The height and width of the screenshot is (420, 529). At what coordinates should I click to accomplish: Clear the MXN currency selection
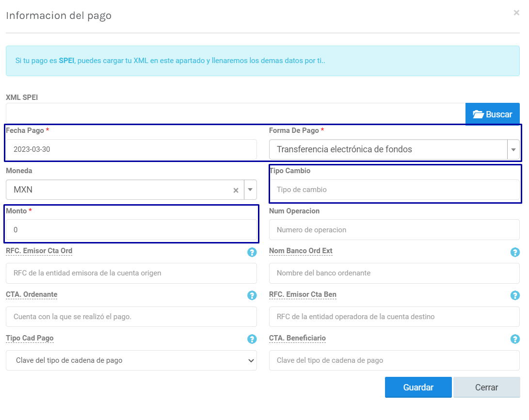(x=236, y=190)
